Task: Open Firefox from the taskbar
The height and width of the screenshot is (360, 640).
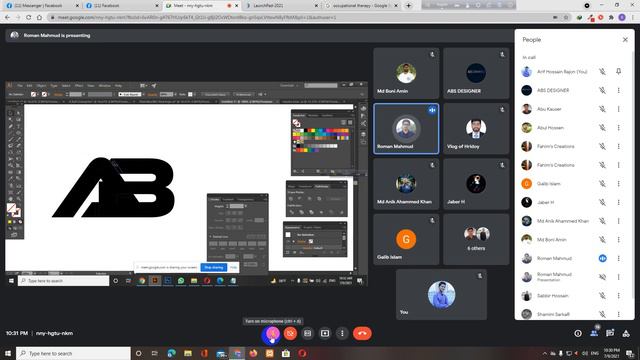Action: coord(253,353)
